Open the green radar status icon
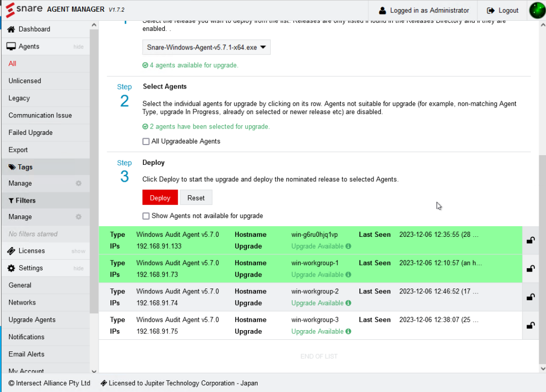The image size is (546, 392). [x=536, y=11]
